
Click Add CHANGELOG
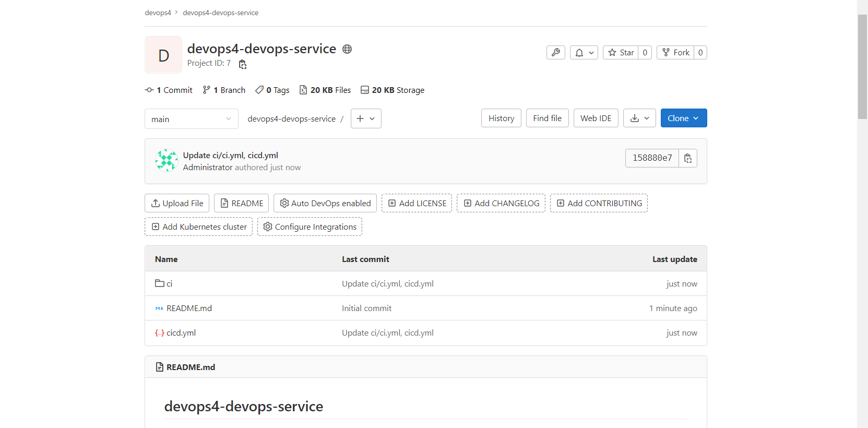pyautogui.click(x=501, y=204)
